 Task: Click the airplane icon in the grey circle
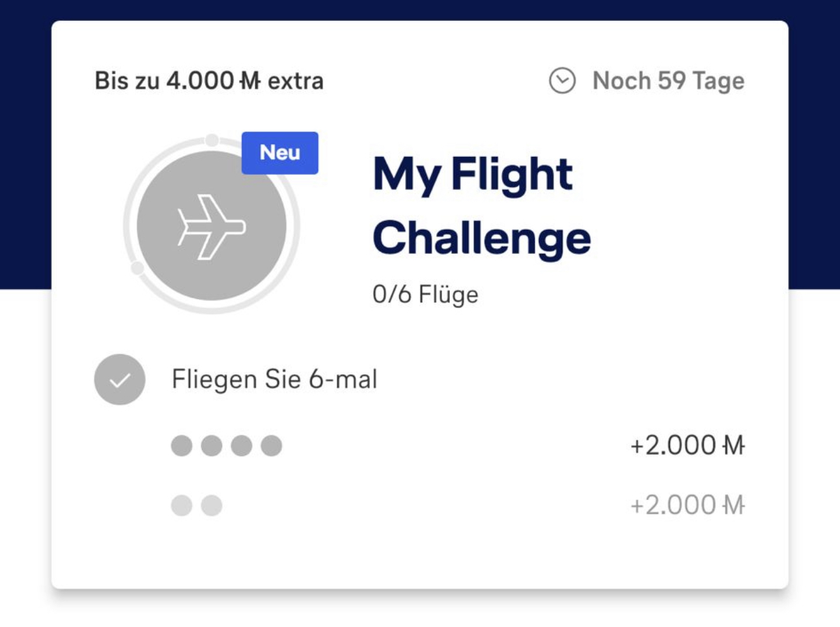212,227
